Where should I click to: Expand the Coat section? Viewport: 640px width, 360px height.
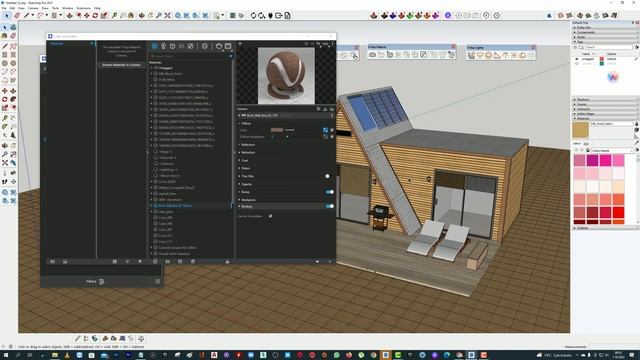[244, 160]
